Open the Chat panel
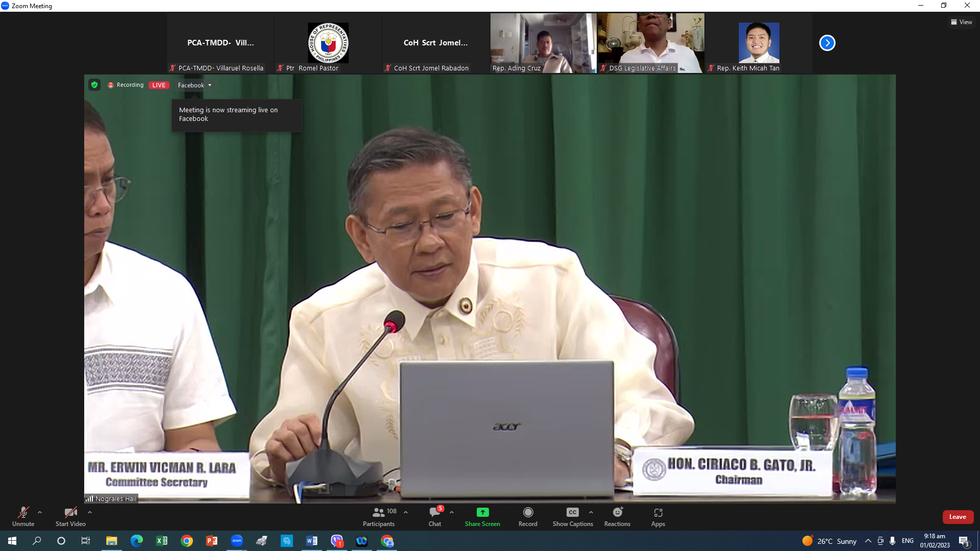 (x=435, y=516)
